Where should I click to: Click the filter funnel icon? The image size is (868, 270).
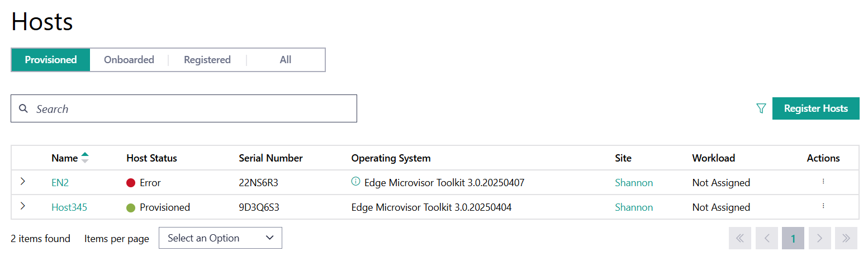pos(761,108)
